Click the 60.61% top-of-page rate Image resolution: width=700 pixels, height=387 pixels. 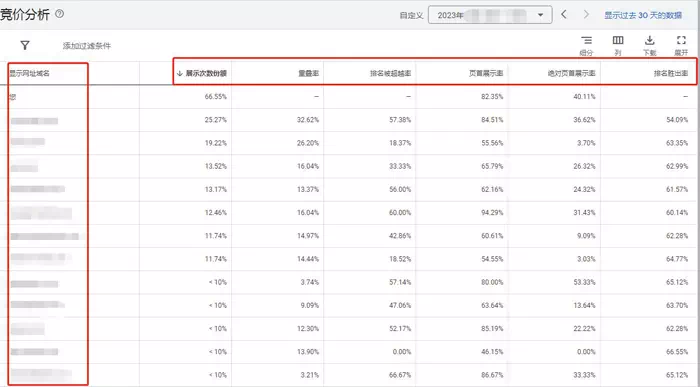point(492,236)
